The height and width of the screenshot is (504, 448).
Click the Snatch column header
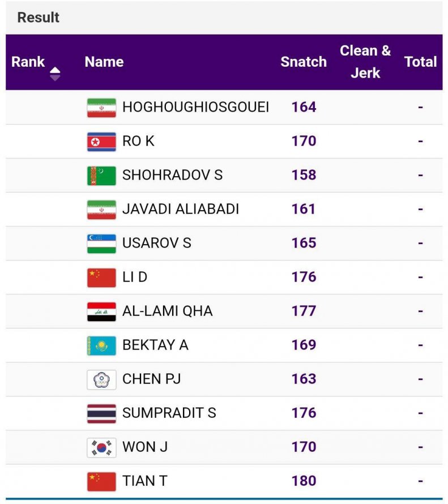(304, 62)
